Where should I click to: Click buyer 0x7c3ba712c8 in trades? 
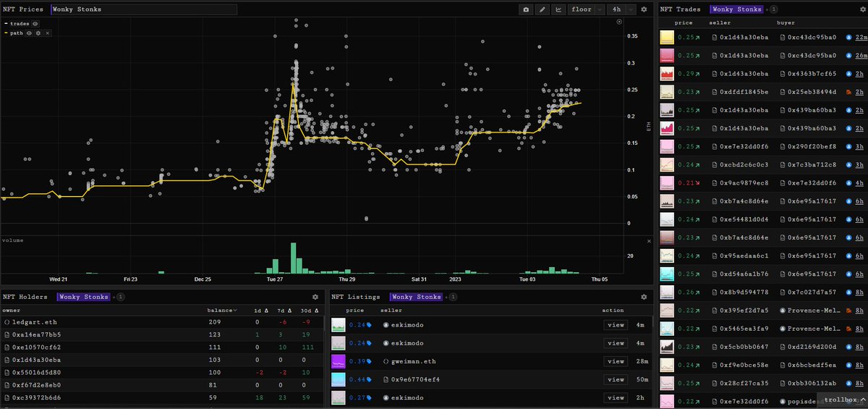pos(812,164)
